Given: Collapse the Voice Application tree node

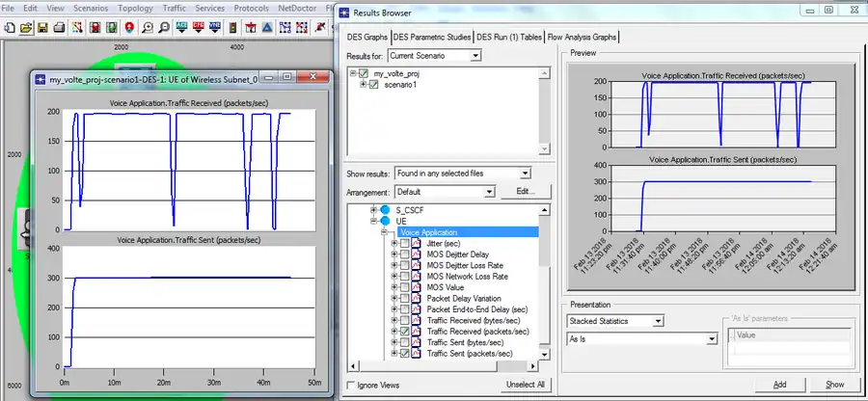Looking at the screenshot, I should (x=384, y=232).
